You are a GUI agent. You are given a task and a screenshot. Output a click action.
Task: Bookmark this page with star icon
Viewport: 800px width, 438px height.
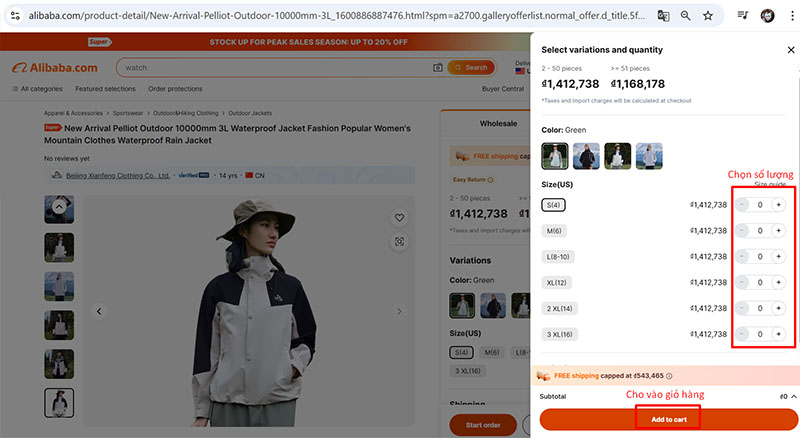click(x=708, y=16)
